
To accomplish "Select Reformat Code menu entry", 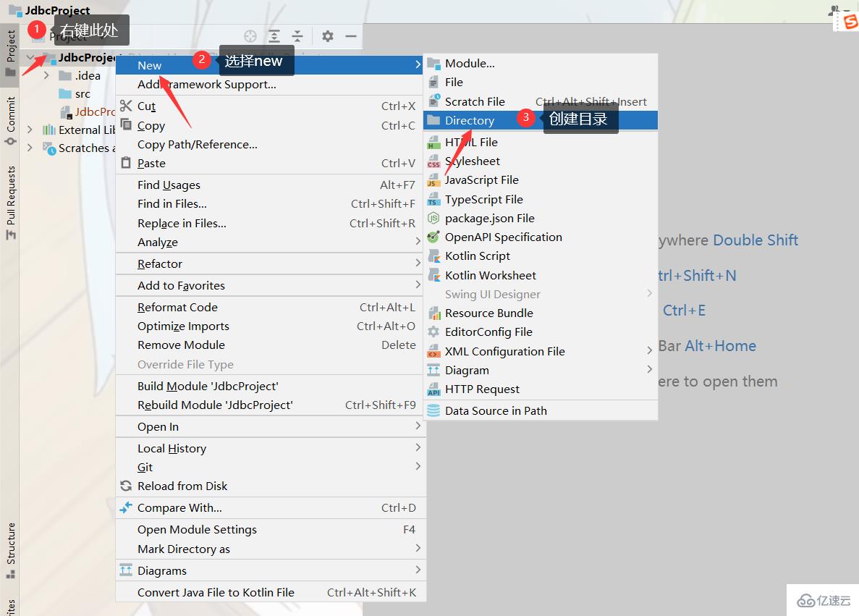I will (270, 307).
